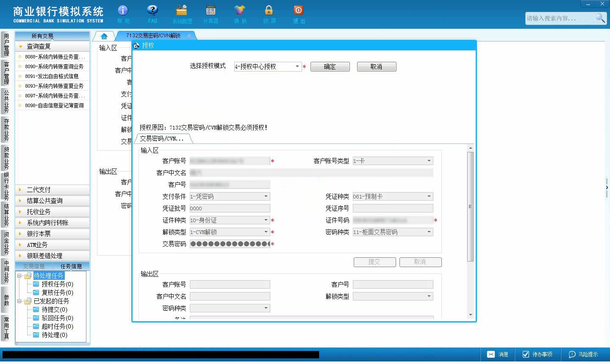Expand 系统内跨行转账 menu group
Viewport: 610px width, 364px height.
pyautogui.click(x=53, y=223)
